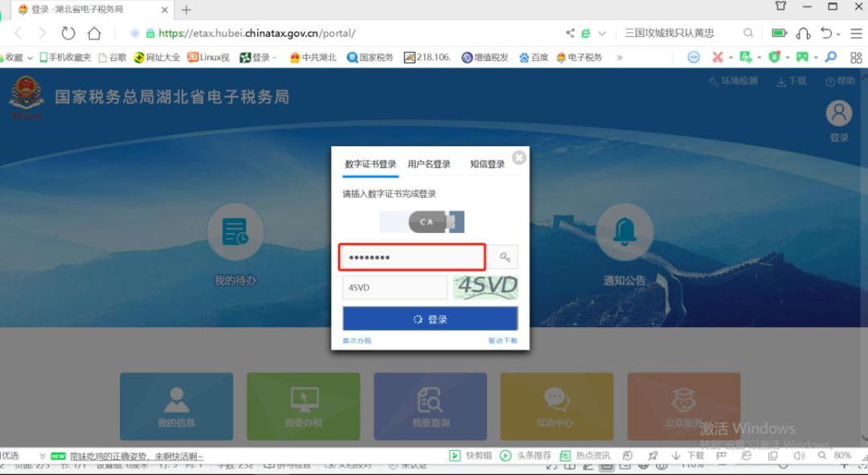Open the 首次办税 link
This screenshot has width=868, height=475.
click(357, 341)
